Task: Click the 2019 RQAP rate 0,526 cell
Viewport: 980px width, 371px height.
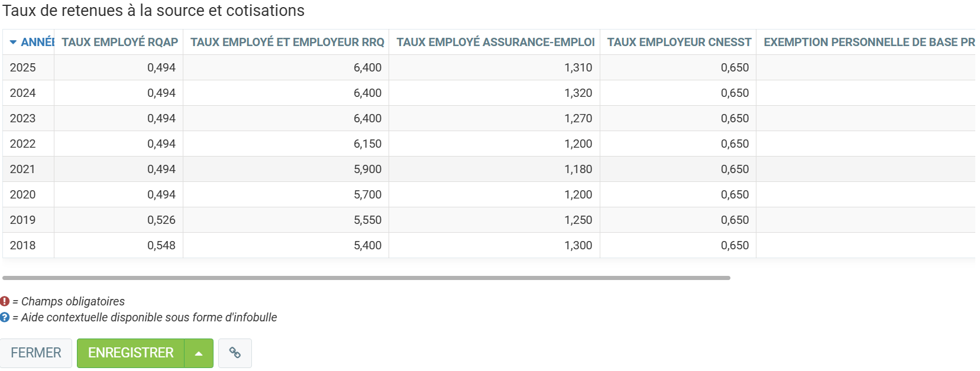Action: pyautogui.click(x=161, y=220)
